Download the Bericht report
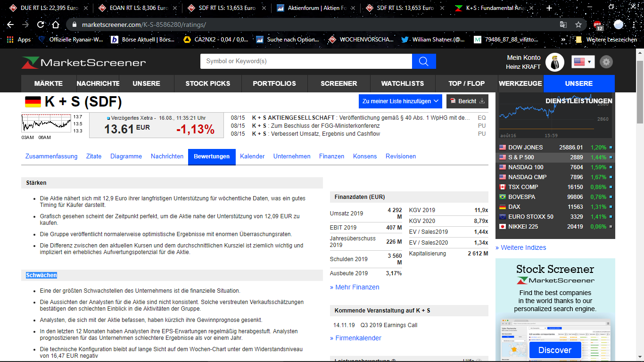 pos(467,101)
